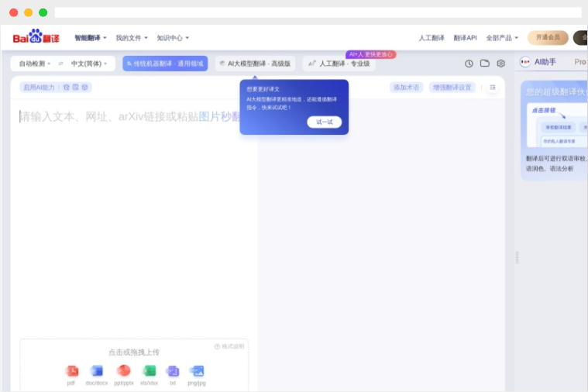Click the AI+人 更快更放心 badge
The width and height of the screenshot is (588, 392).
click(x=371, y=54)
